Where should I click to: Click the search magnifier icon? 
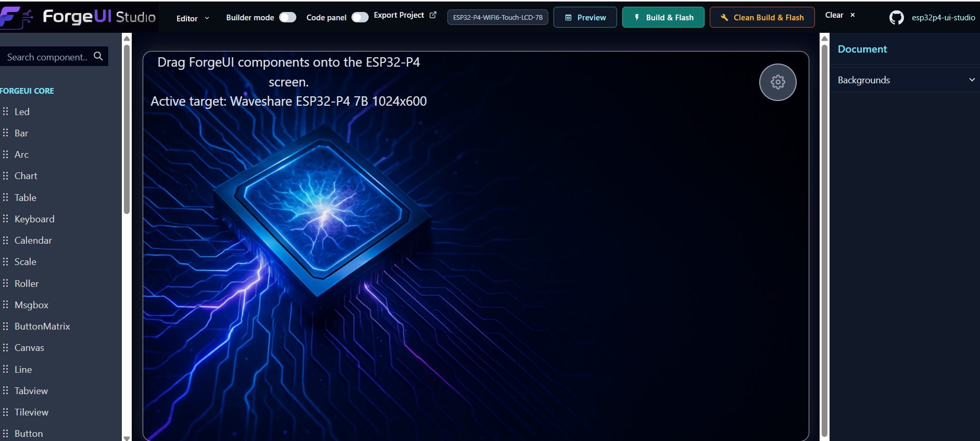click(x=98, y=56)
